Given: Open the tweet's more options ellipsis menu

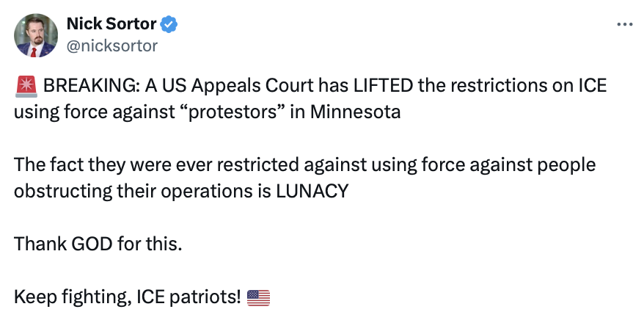Looking at the screenshot, I should pyautogui.click(x=624, y=24).
